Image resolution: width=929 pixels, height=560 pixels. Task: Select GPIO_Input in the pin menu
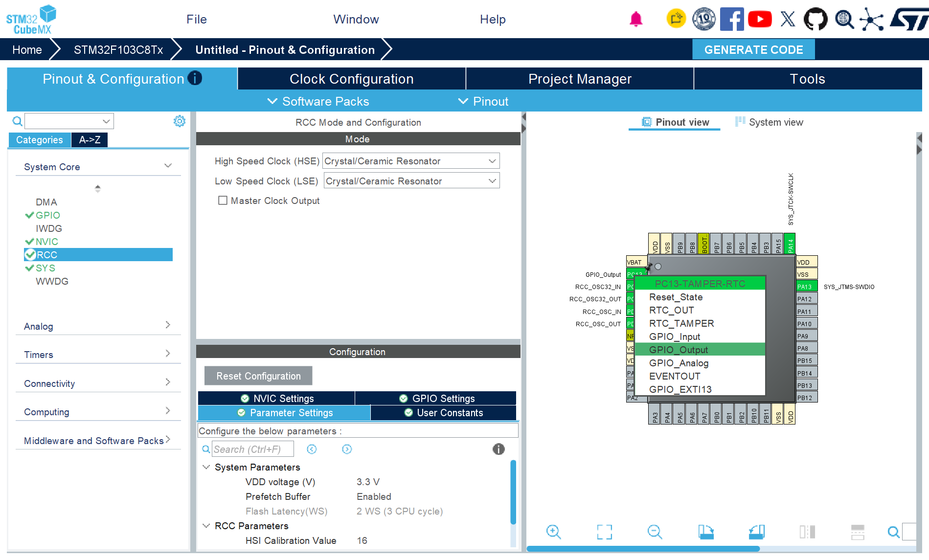[700, 336]
